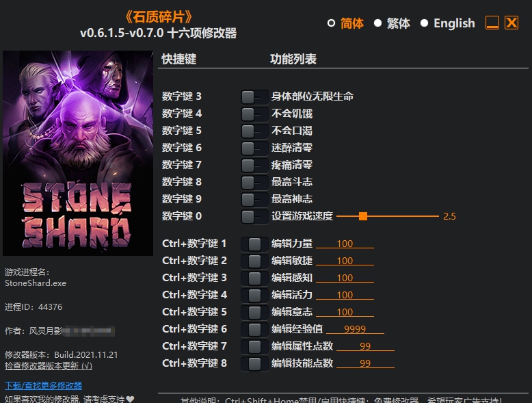Image resolution: width=532 pixels, height=403 pixels.
Task: Click the 进程ID: 44376 text
Action: (34, 307)
